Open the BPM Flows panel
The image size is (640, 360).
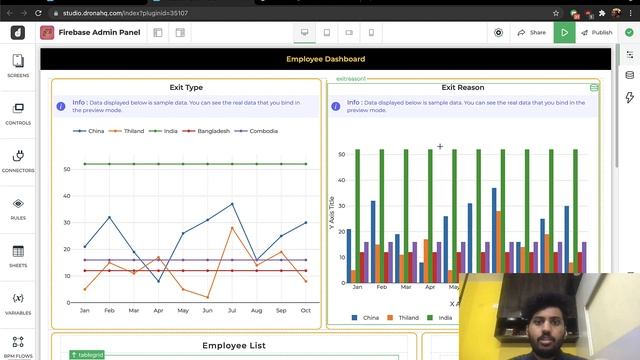pyautogui.click(x=18, y=347)
